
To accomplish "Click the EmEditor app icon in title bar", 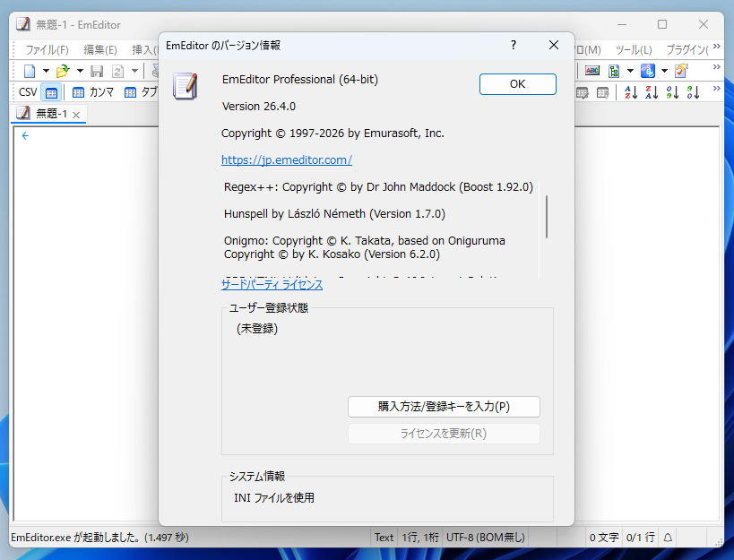I will [x=23, y=24].
